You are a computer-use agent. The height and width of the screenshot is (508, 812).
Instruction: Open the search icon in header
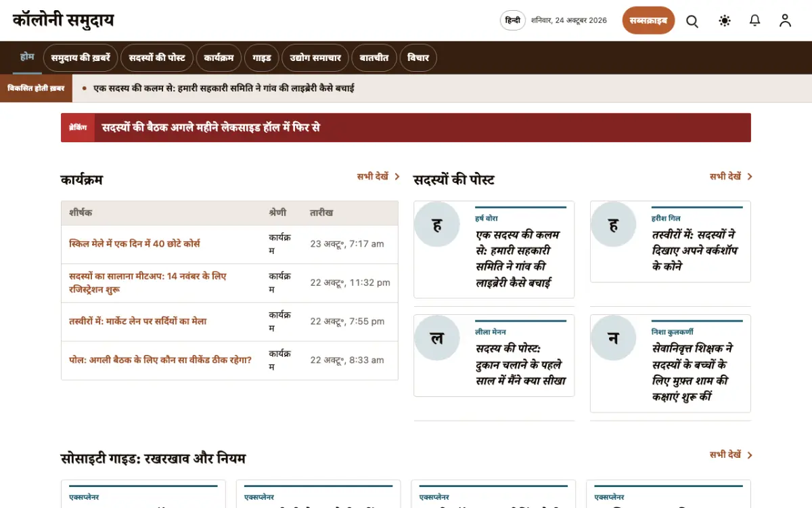692,21
